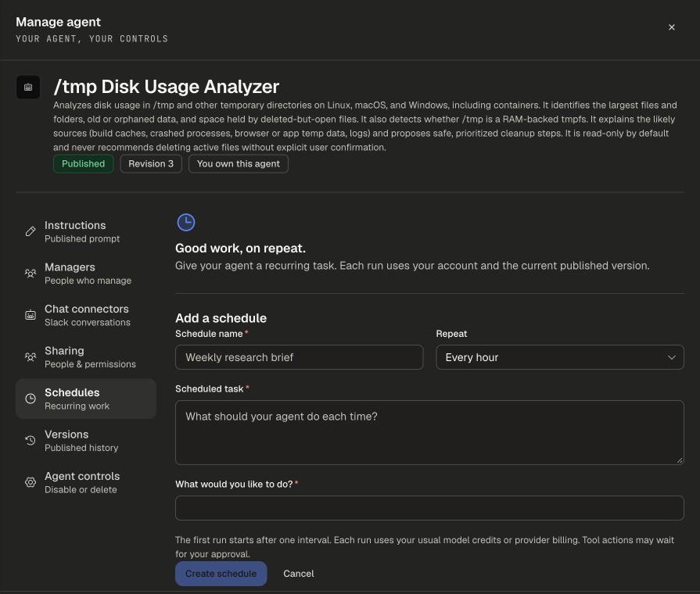
Task: Click the people icon next to Managers
Action: point(31,273)
